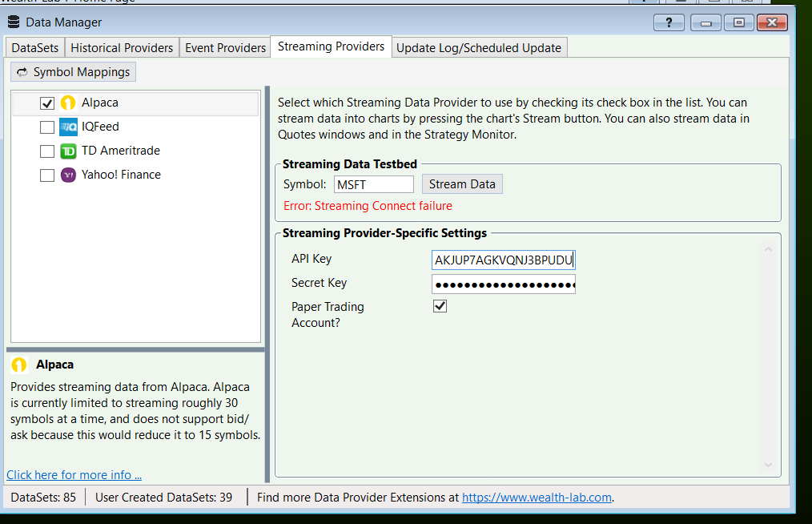Viewport: 812px width, 524px height.
Task: Click the Paper Trading Account? label
Action: click(328, 315)
